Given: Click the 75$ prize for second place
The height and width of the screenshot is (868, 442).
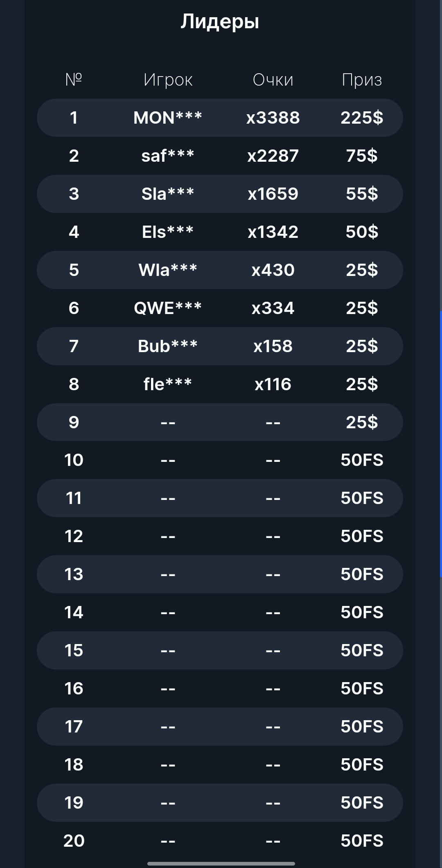Looking at the screenshot, I should point(362,156).
